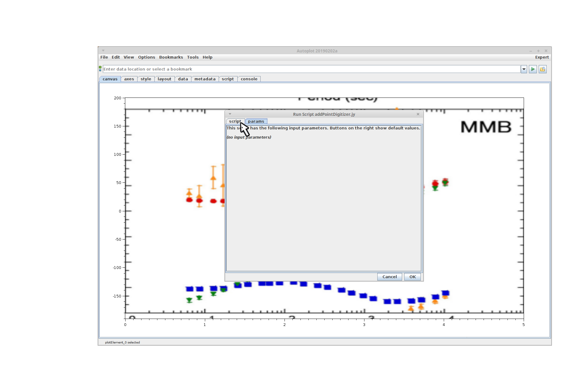Image resolution: width=588 pixels, height=368 pixels.
Task: Open the Options menu
Action: (147, 57)
